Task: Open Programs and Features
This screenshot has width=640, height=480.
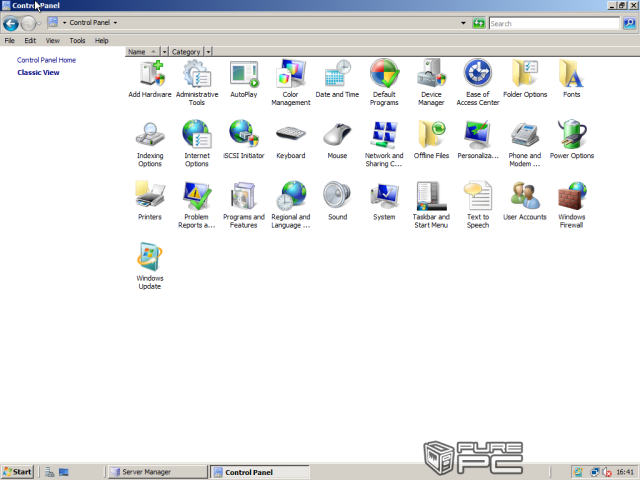Action: [x=244, y=205]
